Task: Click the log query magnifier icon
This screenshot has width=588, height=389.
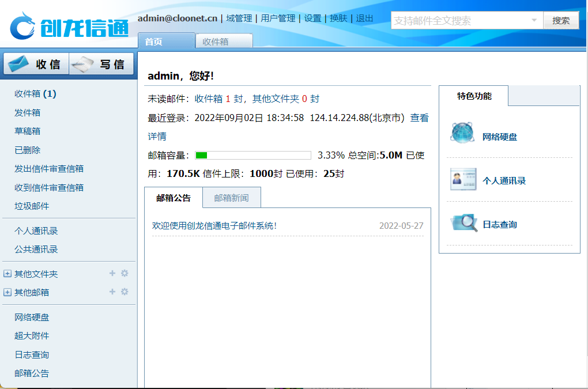Action: click(464, 223)
